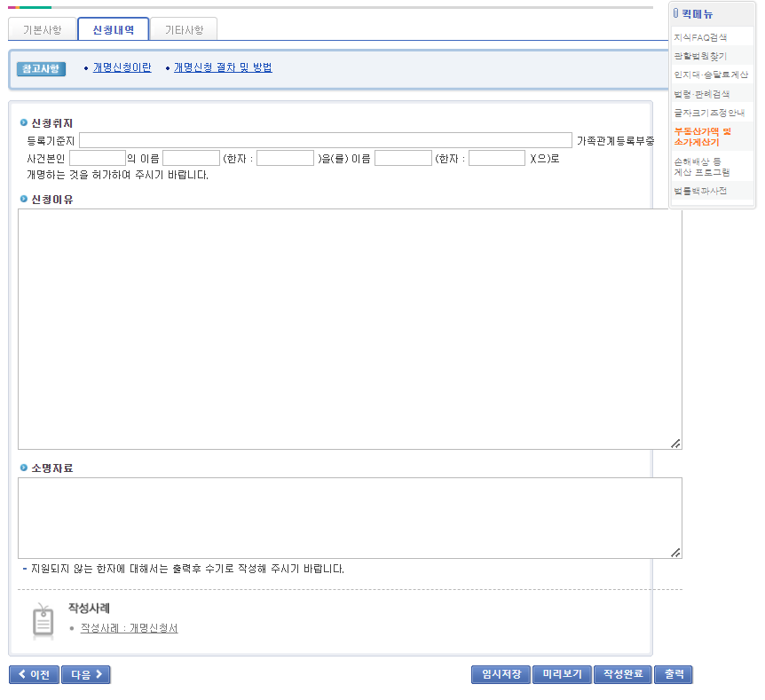Select the 신청내역 tab
765x700 pixels.
pos(114,29)
